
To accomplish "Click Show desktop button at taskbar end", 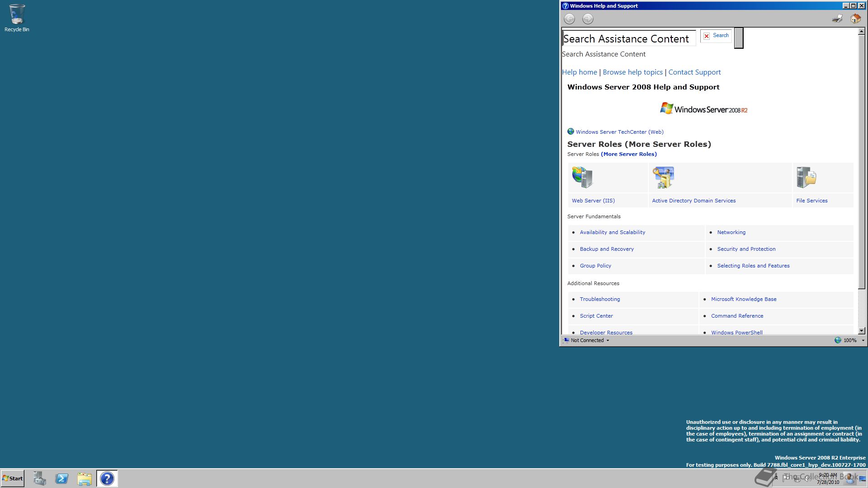I will 863,479.
